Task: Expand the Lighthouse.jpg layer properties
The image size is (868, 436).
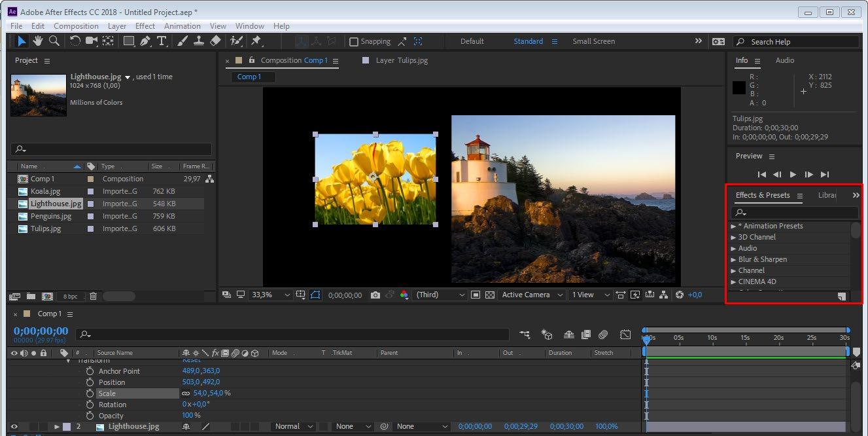Action: [57, 427]
